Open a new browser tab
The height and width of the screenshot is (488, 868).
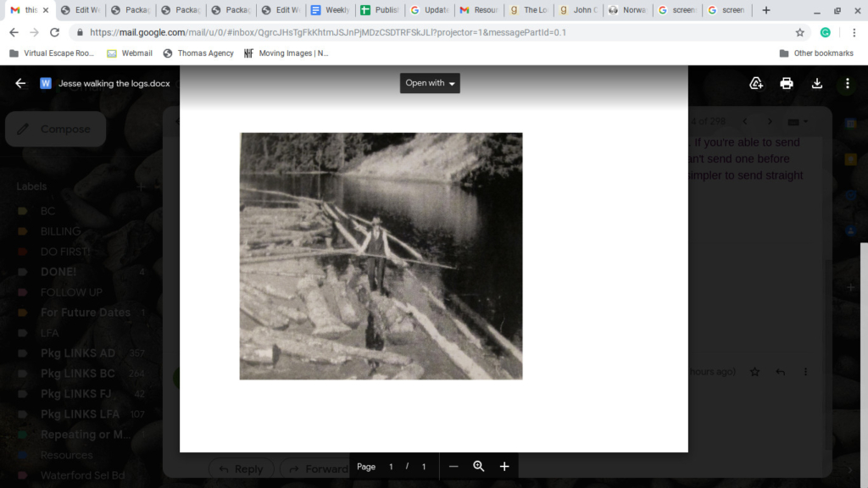766,10
